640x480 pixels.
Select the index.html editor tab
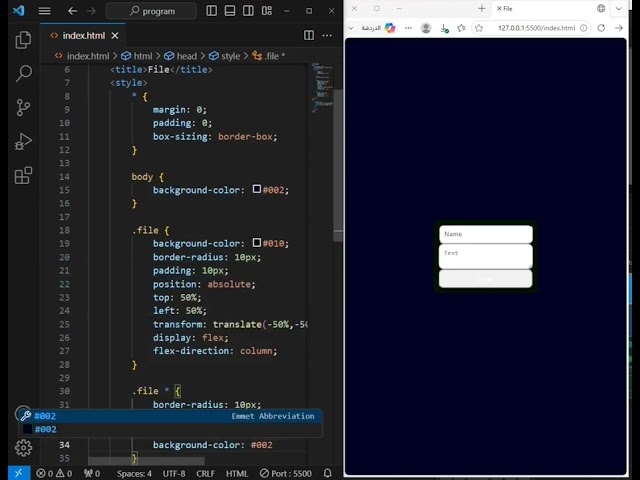tap(83, 36)
